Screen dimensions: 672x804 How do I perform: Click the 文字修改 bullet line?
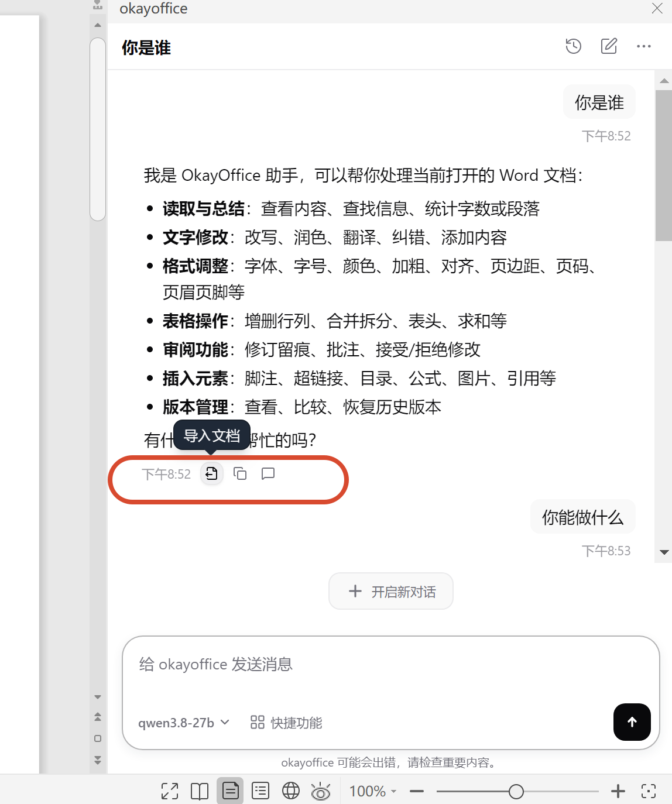pos(334,238)
